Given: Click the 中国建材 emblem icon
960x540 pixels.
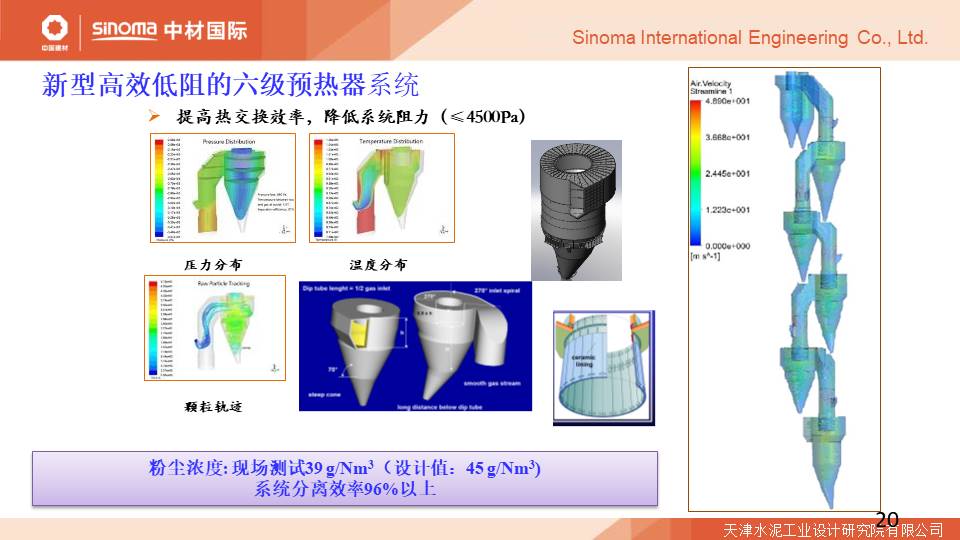Looking at the screenshot, I should 54,29.
